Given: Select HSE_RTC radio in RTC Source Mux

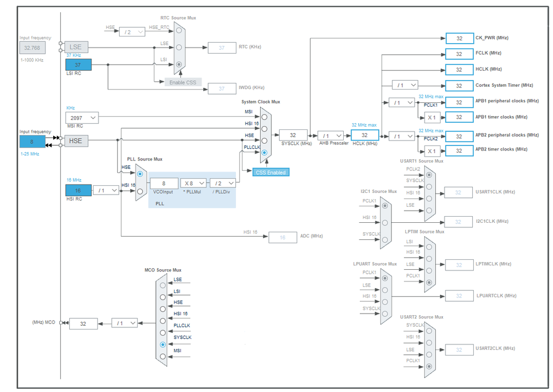Looking at the screenshot, I should (x=179, y=30).
